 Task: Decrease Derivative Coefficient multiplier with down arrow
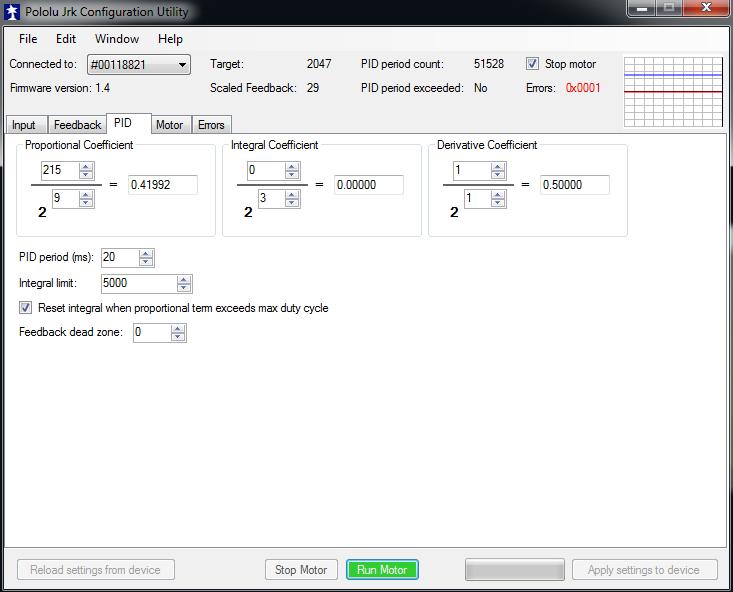pyautogui.click(x=498, y=174)
